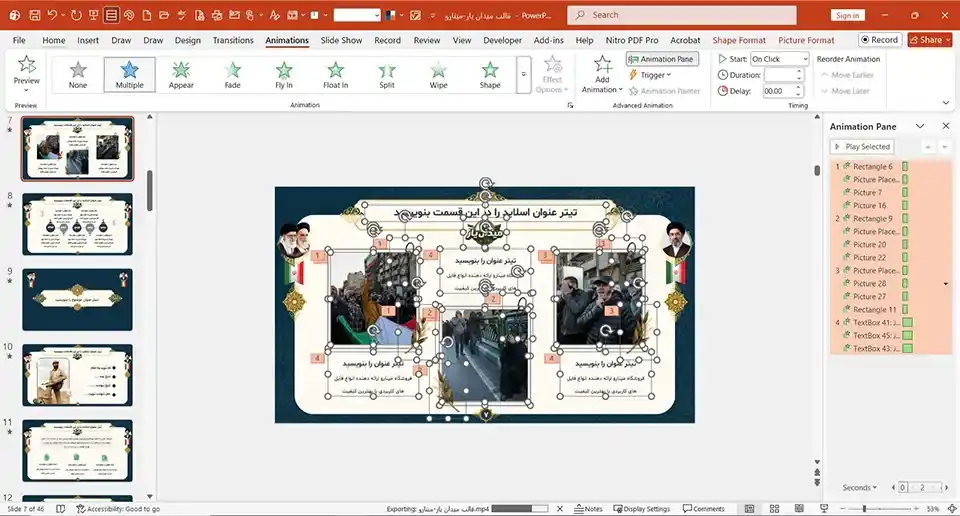
Task: Click zoom in plus button
Action: pos(916,509)
